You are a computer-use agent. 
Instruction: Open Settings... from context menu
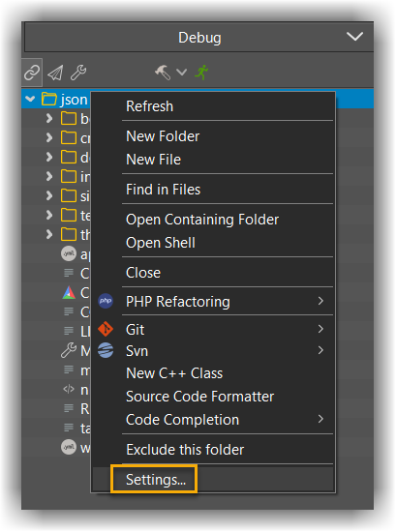coord(213,480)
